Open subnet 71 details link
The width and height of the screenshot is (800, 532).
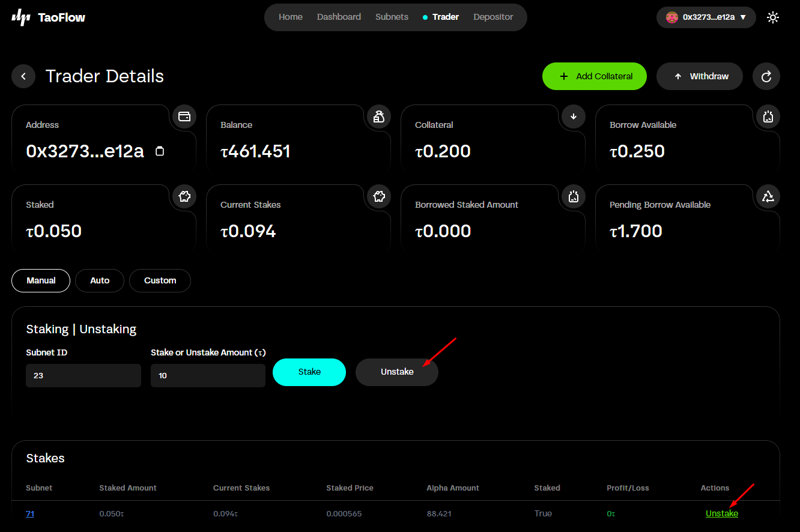(x=29, y=513)
